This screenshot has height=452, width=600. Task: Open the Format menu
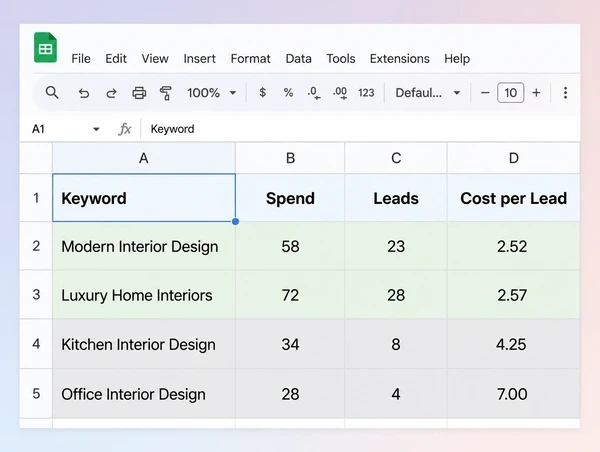(x=250, y=59)
